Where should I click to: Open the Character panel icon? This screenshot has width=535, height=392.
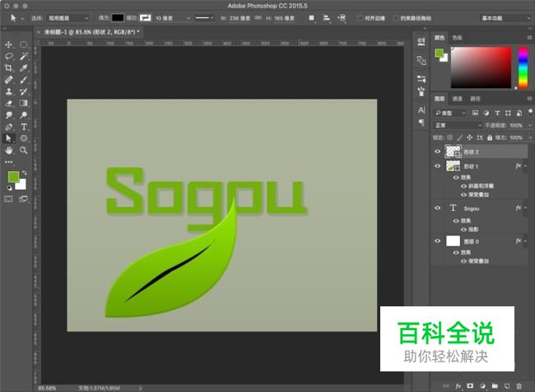click(421, 110)
